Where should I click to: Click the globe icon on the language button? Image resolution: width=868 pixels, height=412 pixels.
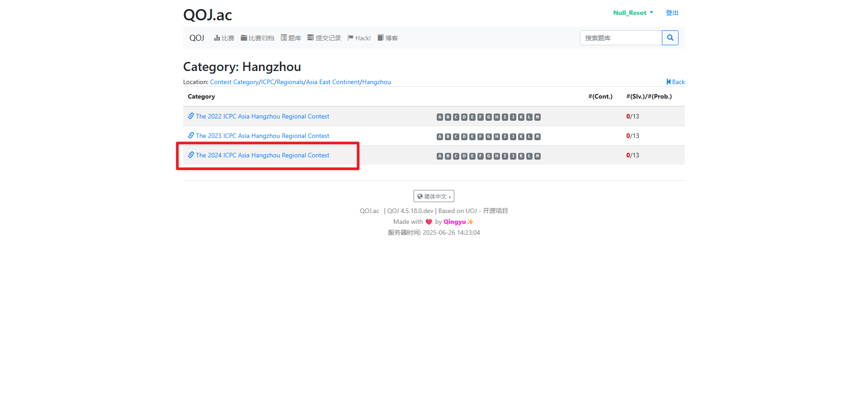click(420, 196)
